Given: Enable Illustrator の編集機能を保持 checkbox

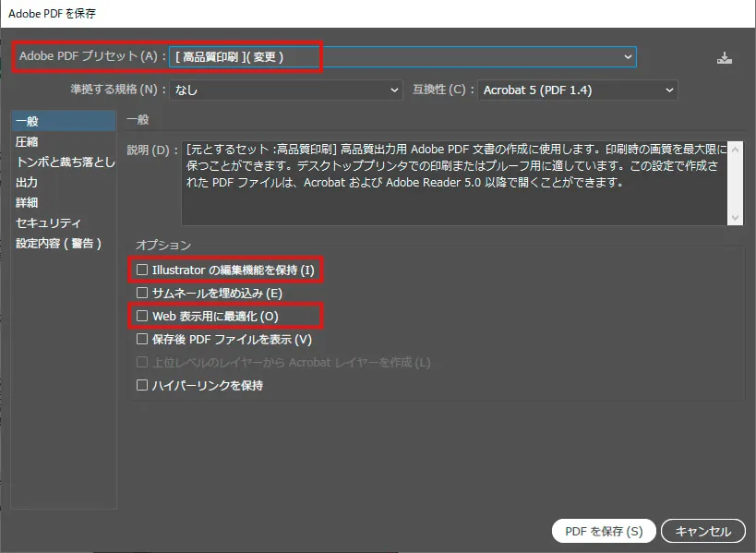Looking at the screenshot, I should tap(142, 270).
